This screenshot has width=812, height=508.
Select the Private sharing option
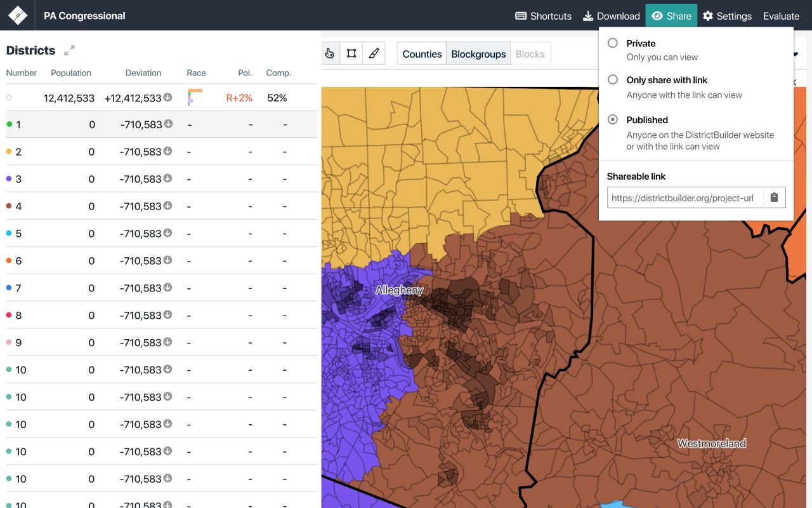613,43
